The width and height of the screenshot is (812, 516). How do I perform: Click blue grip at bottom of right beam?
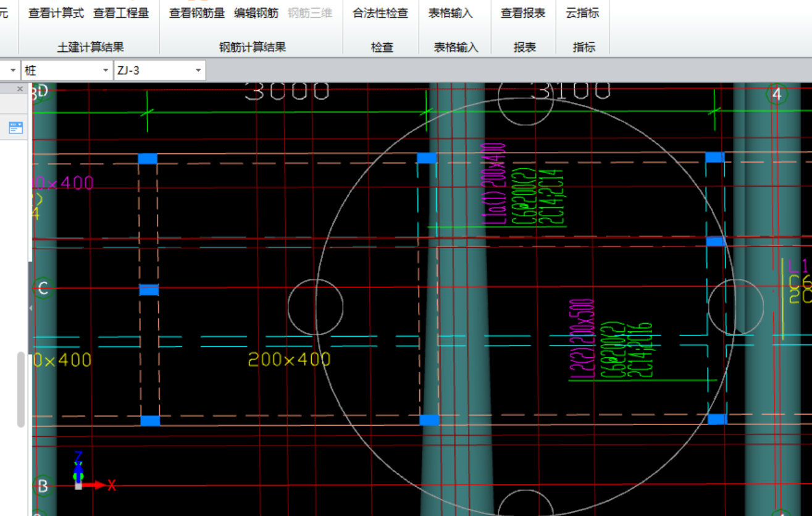tap(717, 419)
